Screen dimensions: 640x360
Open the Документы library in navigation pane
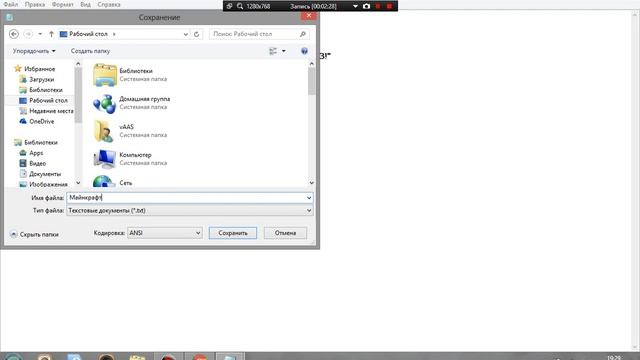click(x=45, y=174)
